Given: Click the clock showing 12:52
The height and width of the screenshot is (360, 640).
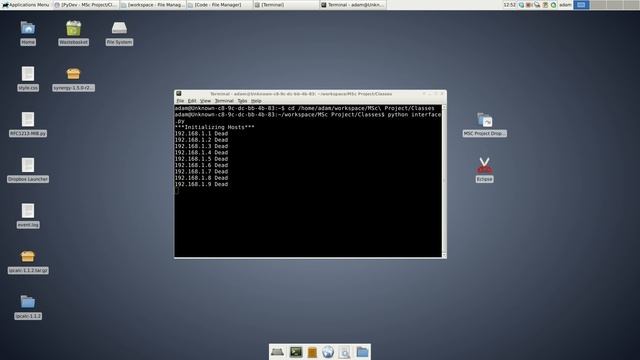Looking at the screenshot, I should (x=509, y=5).
